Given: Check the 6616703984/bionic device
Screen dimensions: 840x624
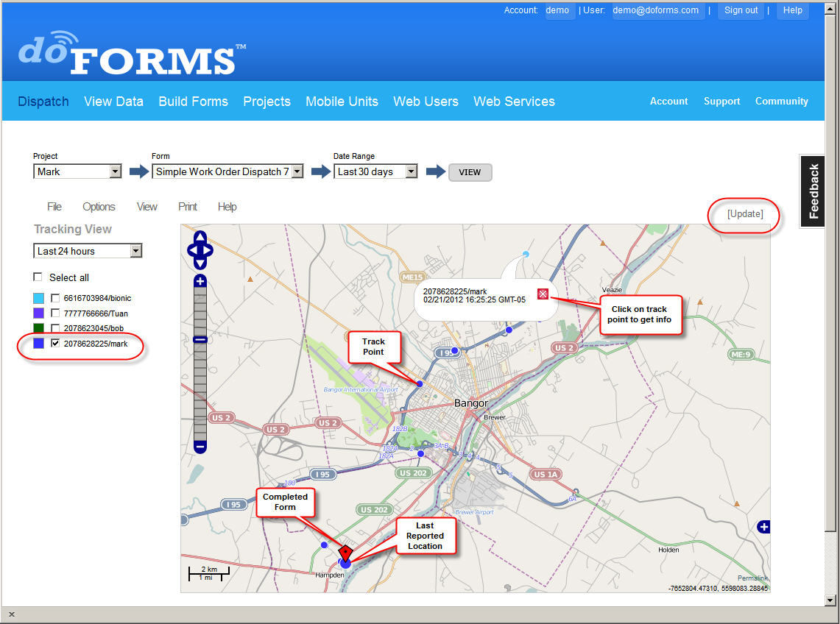Looking at the screenshot, I should pos(55,298).
